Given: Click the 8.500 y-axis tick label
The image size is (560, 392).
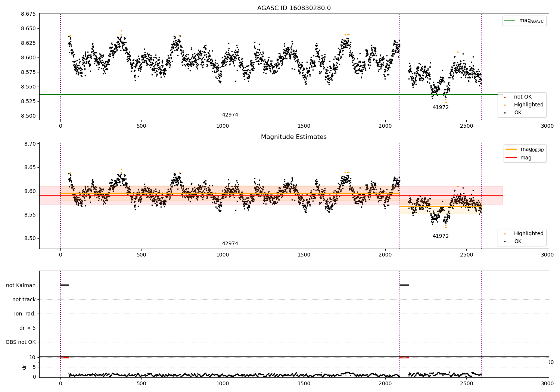Looking at the screenshot, I should pyautogui.click(x=28, y=116).
